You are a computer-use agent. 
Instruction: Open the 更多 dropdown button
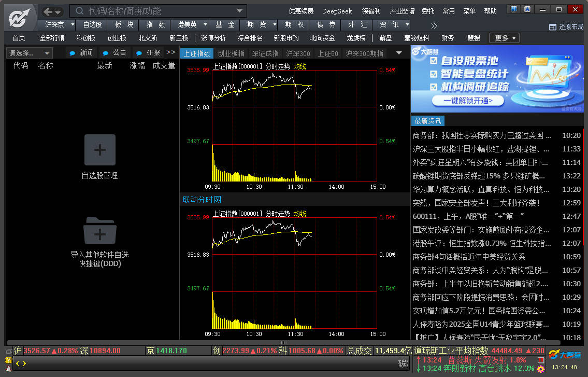[505, 38]
